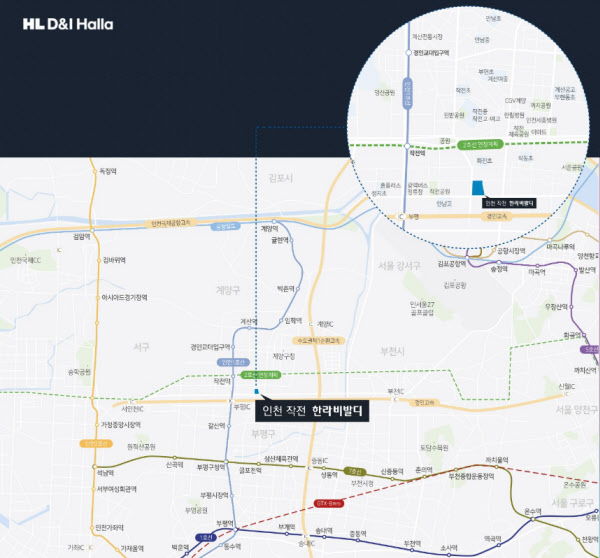Image resolution: width=600 pixels, height=558 pixels.
Task: Click the 계양IC interchange label
Action: pyautogui.click(x=325, y=324)
